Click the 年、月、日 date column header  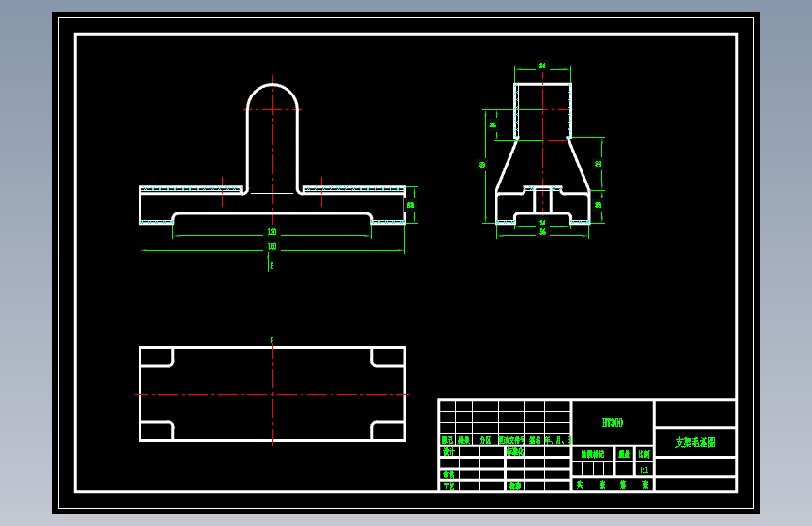coord(558,440)
